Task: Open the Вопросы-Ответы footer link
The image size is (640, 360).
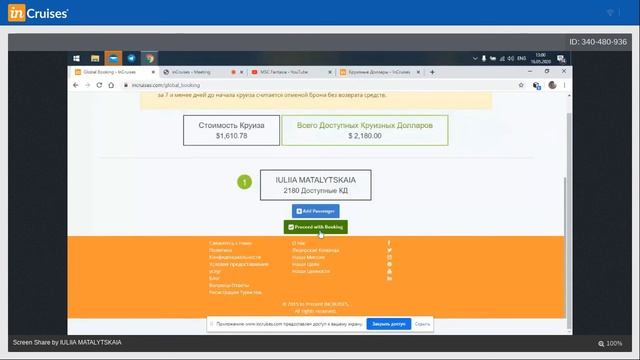Action: tap(229, 285)
